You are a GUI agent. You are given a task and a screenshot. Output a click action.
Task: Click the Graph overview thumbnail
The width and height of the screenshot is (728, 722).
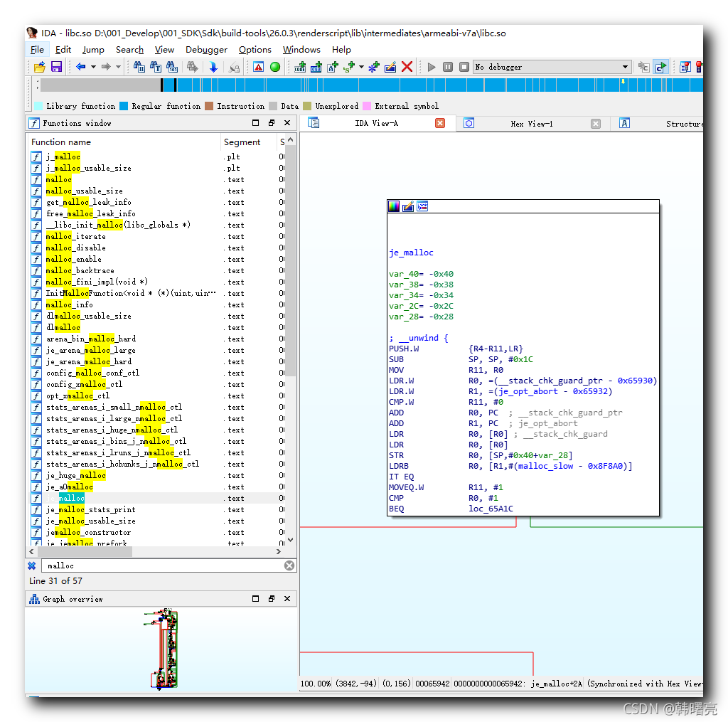161,648
